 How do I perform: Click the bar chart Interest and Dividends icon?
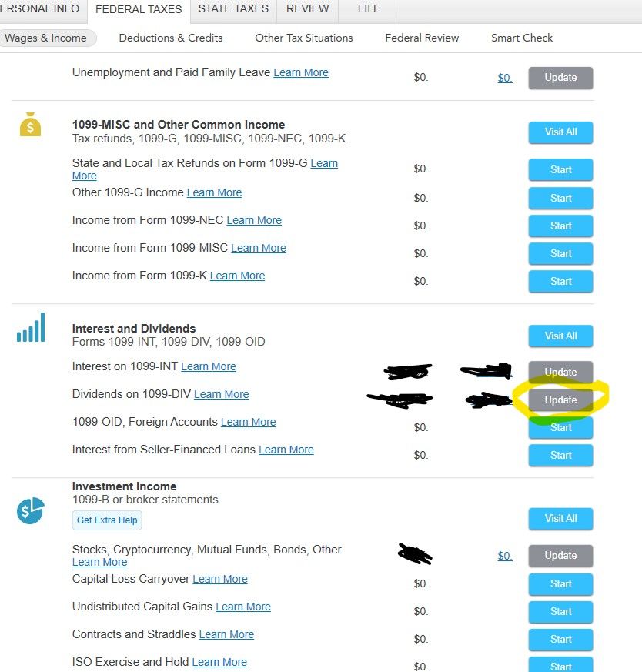click(x=31, y=327)
